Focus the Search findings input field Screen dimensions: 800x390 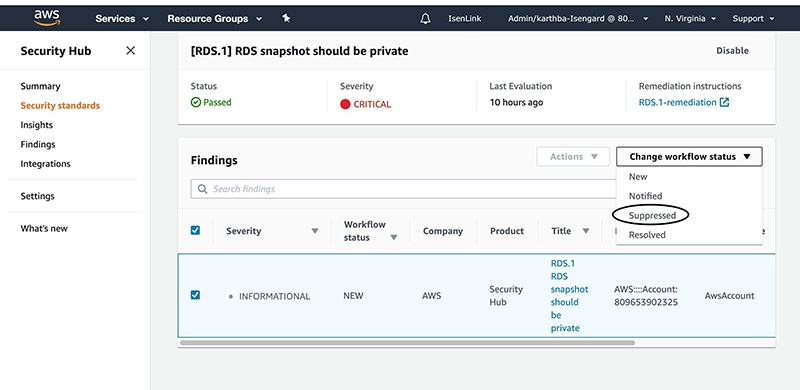tap(403, 189)
